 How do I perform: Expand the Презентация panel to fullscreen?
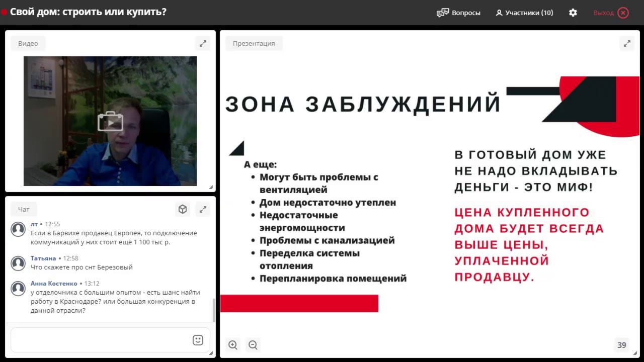click(x=627, y=44)
